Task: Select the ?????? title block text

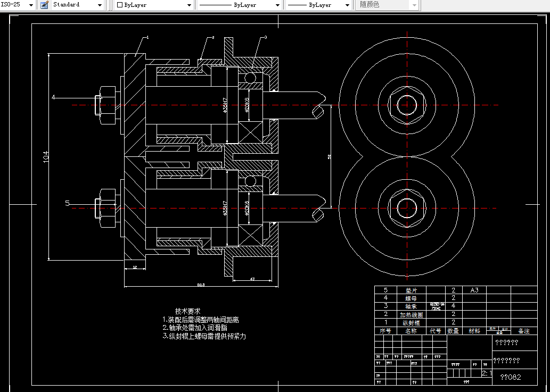Action: click(x=507, y=343)
